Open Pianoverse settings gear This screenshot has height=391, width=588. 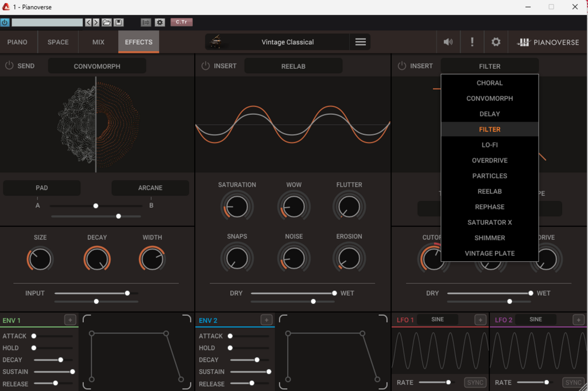[x=496, y=42]
